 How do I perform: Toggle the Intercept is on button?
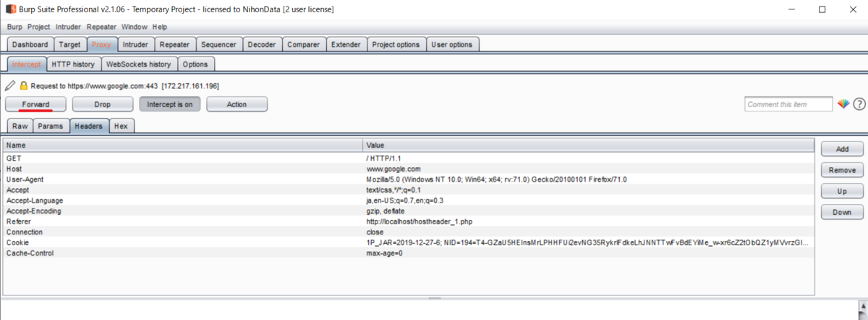[x=169, y=104]
